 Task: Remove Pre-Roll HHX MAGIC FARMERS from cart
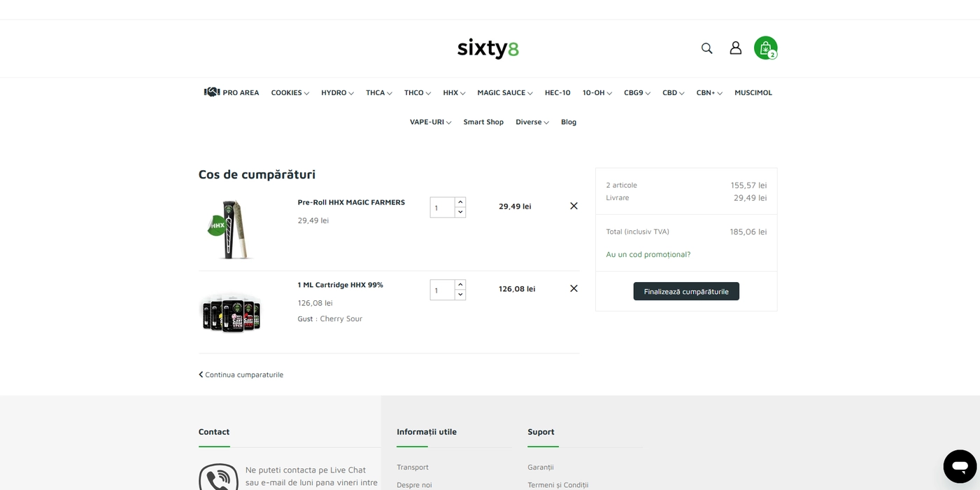tap(574, 206)
